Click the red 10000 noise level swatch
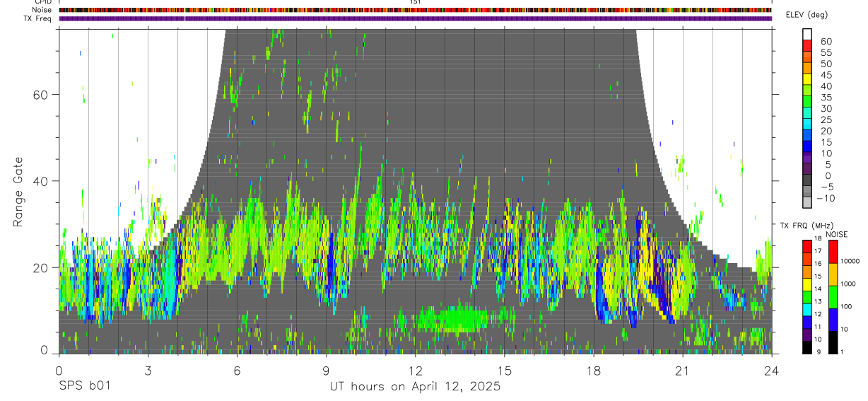 833,252
